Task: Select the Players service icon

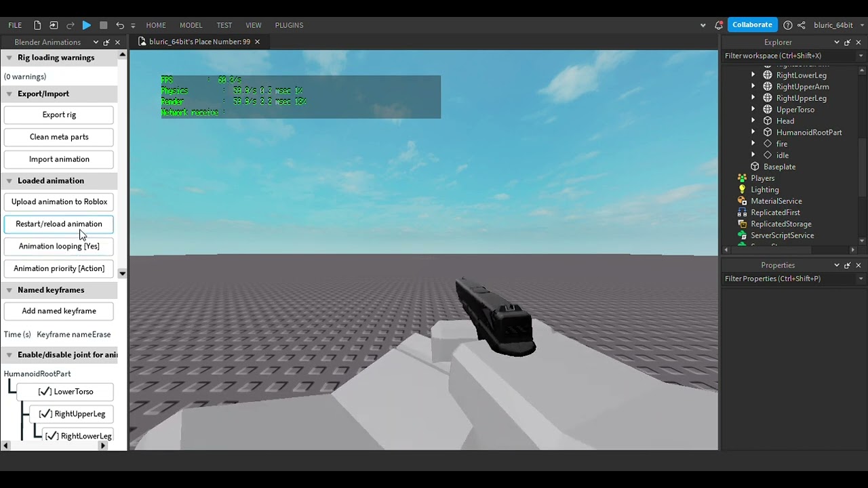Action: click(x=743, y=178)
